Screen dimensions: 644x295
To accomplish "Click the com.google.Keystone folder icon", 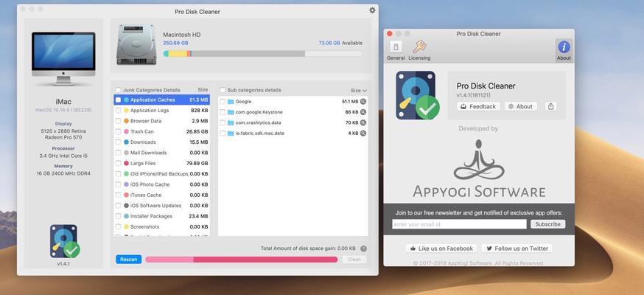I will [x=231, y=112].
